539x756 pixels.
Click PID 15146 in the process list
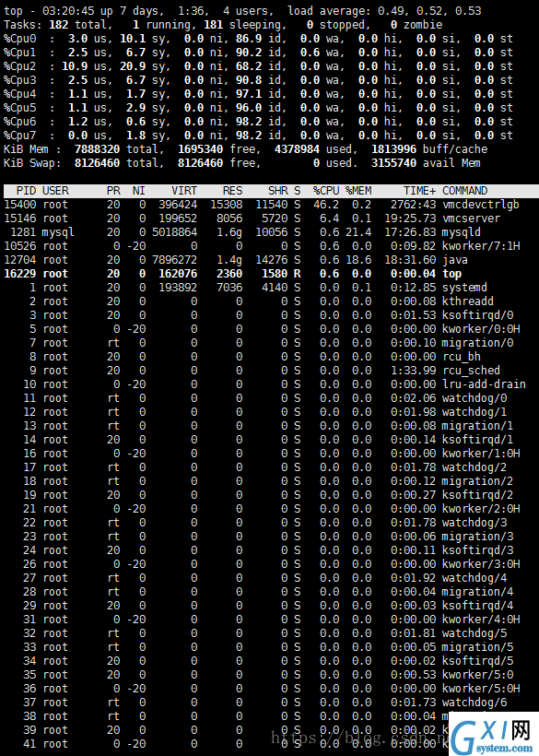tap(19, 219)
